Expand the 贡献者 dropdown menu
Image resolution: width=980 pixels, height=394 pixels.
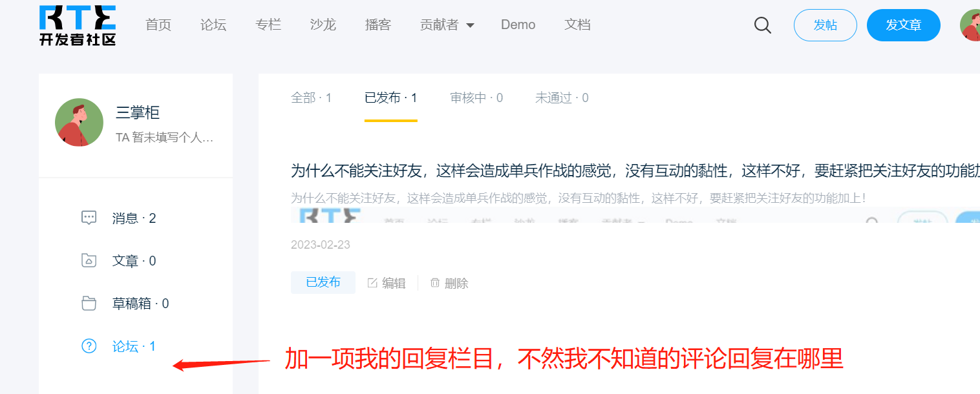click(x=447, y=25)
